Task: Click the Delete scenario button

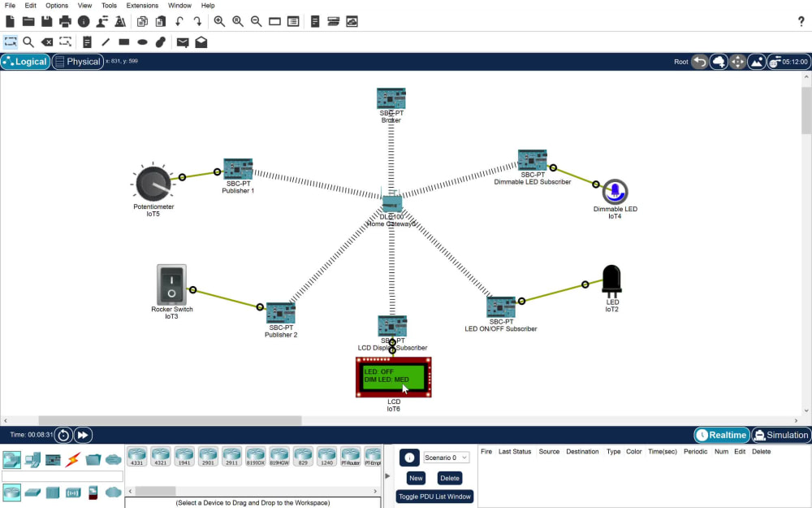Action: (x=450, y=478)
